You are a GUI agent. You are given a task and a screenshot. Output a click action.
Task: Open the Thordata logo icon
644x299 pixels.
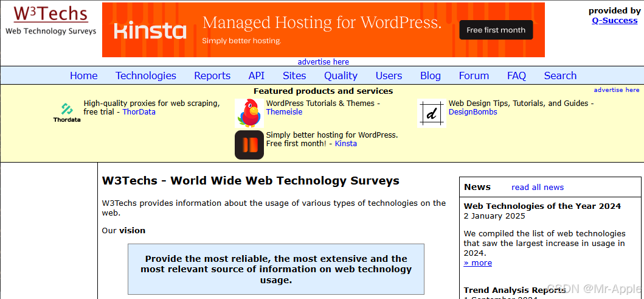coord(67,113)
